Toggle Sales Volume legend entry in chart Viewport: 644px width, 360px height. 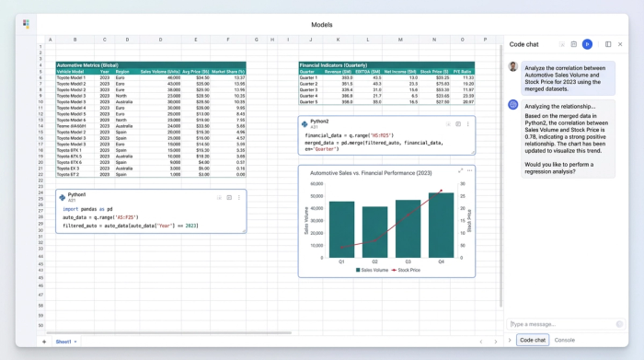pos(372,270)
